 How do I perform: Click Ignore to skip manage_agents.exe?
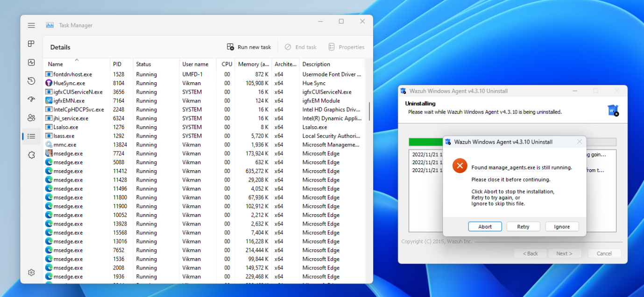click(562, 226)
